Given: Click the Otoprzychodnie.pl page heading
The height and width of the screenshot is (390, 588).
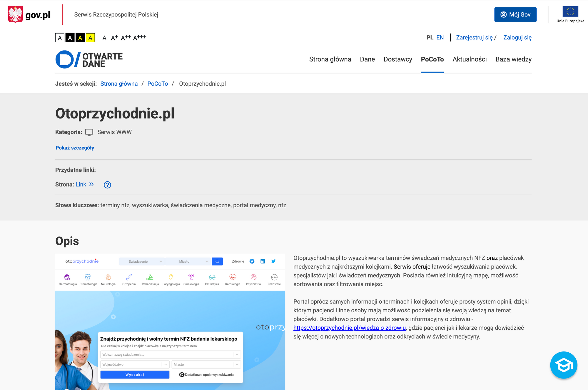Looking at the screenshot, I should tap(115, 114).
